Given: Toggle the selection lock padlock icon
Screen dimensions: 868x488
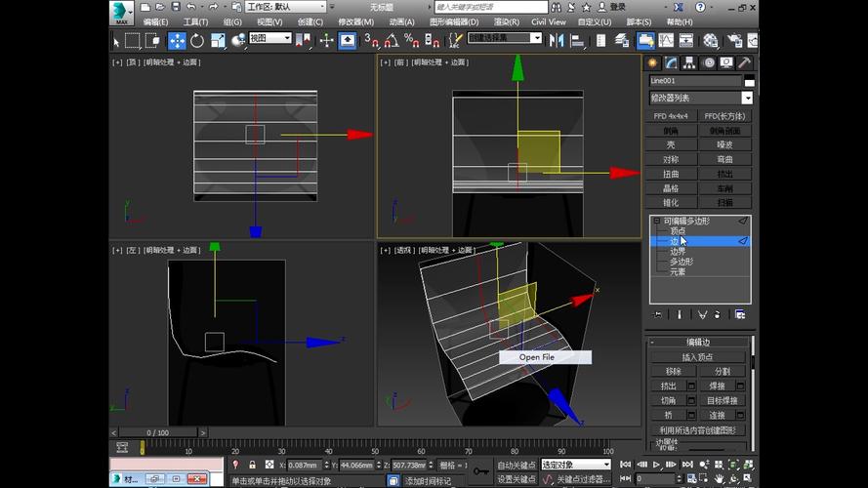Looking at the screenshot, I should [x=253, y=465].
